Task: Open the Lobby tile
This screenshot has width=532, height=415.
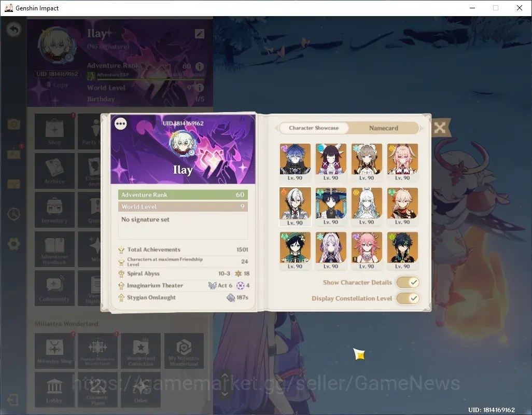Action: 54,390
